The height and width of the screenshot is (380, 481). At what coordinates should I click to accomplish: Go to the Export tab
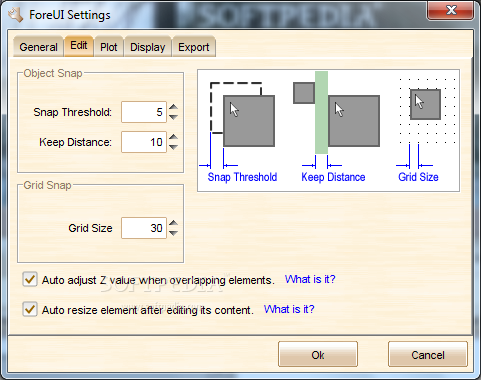[x=194, y=47]
